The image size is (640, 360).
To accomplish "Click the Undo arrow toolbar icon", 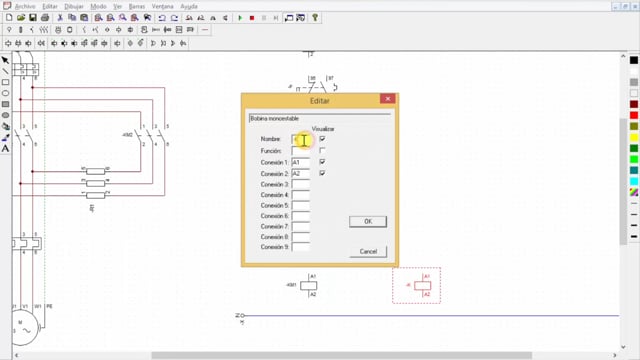I will coord(162,18).
